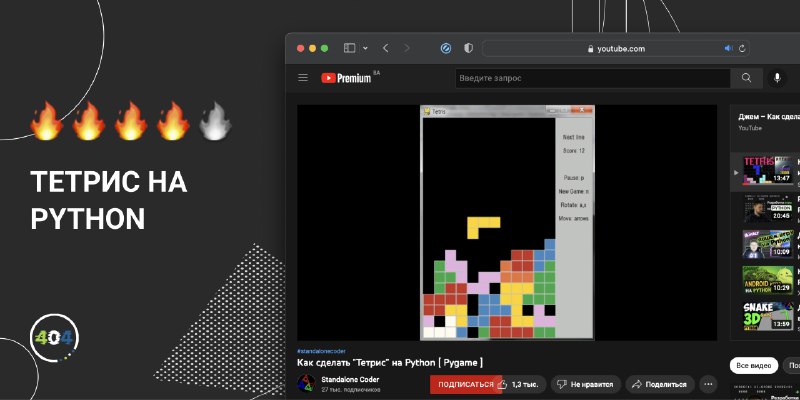The width and height of the screenshot is (800, 400).
Task: Like the video with 1,3 тыс. thumbs-up
Action: pyautogui.click(x=520, y=384)
